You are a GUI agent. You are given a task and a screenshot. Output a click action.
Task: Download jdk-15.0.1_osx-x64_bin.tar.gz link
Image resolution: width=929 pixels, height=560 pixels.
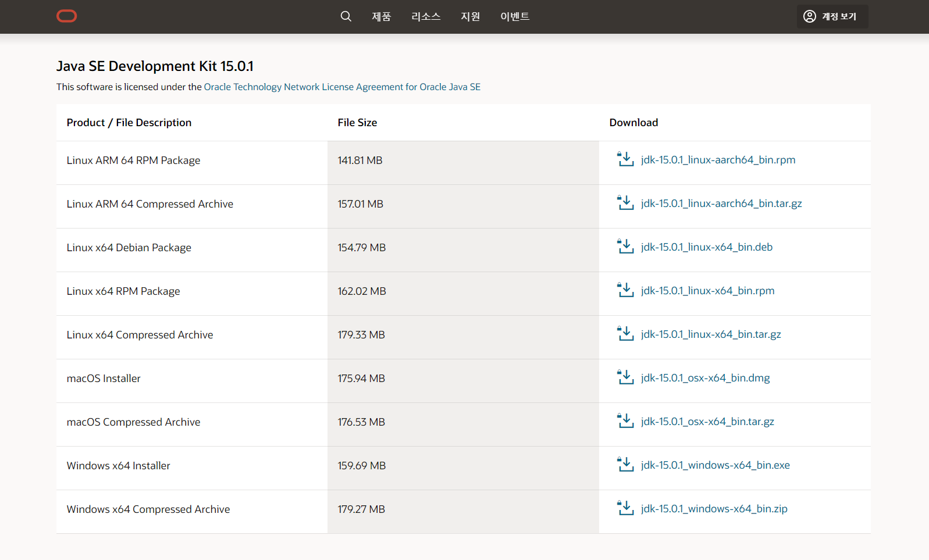[x=707, y=422]
